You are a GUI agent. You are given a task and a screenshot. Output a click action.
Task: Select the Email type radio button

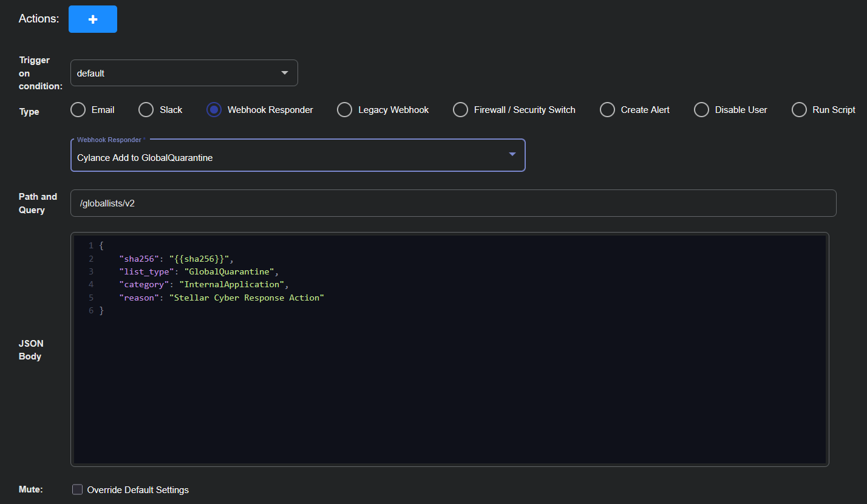(x=78, y=110)
